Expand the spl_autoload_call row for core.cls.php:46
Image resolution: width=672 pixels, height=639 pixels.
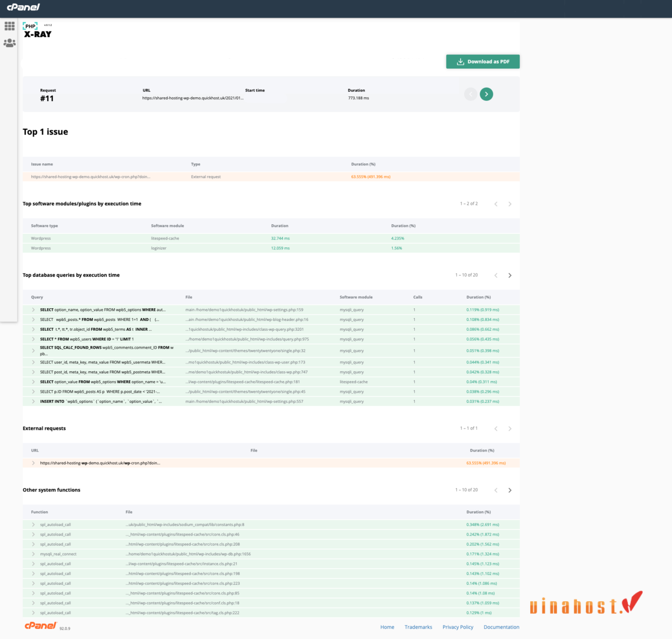tap(33, 535)
